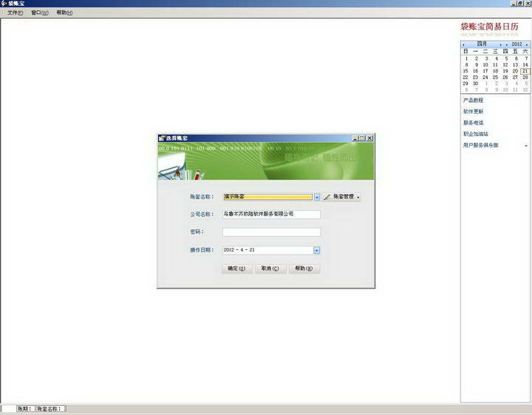Go to next month in calendar
Image resolution: width=532 pixels, height=415 pixels.
click(x=501, y=44)
